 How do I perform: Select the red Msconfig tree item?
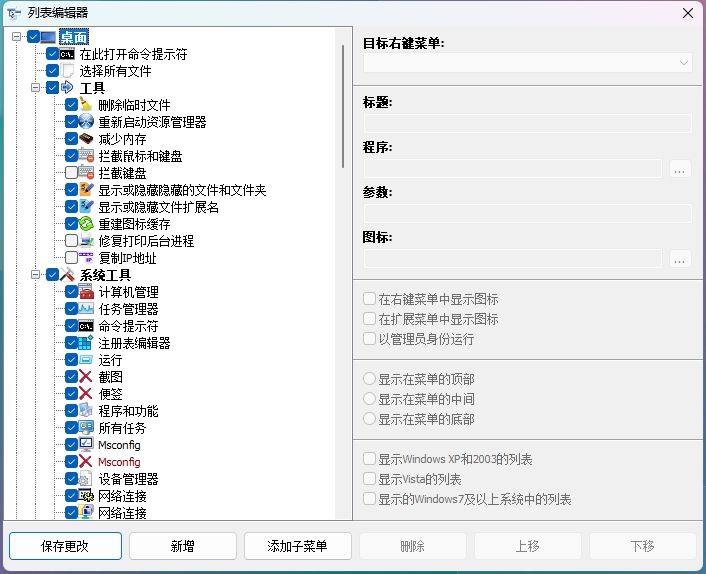[x=119, y=462]
